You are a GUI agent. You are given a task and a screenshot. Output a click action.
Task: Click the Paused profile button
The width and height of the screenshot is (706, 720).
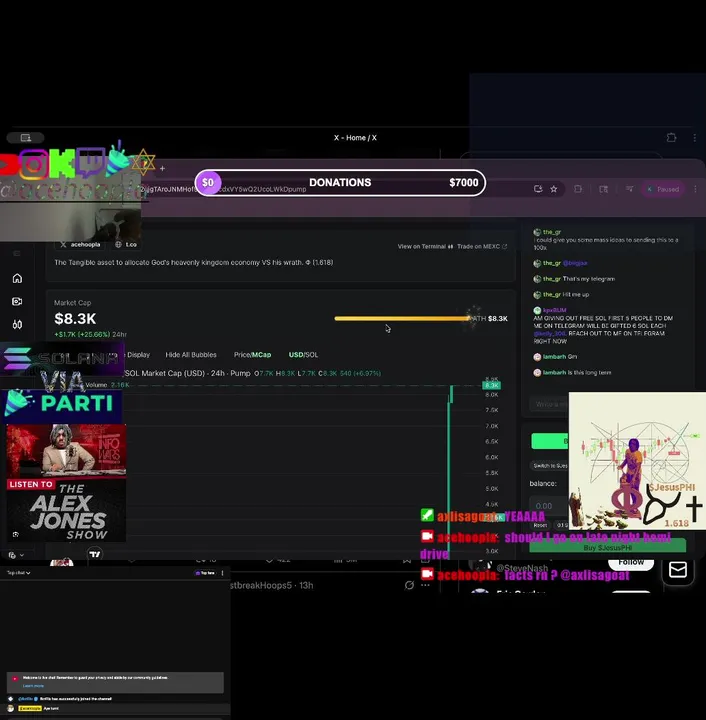click(663, 189)
